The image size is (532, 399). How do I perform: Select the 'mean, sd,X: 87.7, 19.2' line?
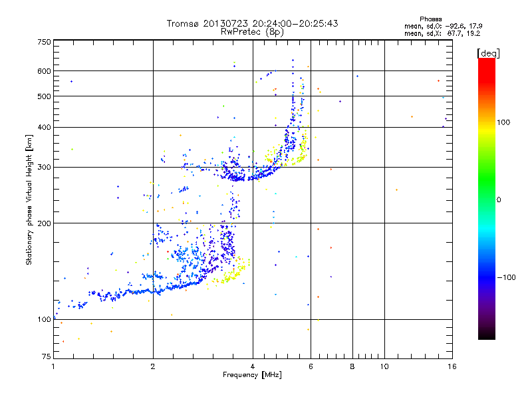442,34
